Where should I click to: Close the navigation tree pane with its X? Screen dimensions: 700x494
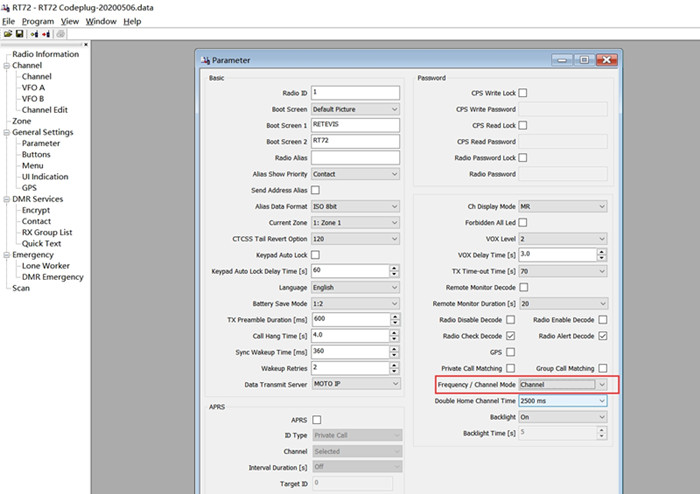(86, 44)
